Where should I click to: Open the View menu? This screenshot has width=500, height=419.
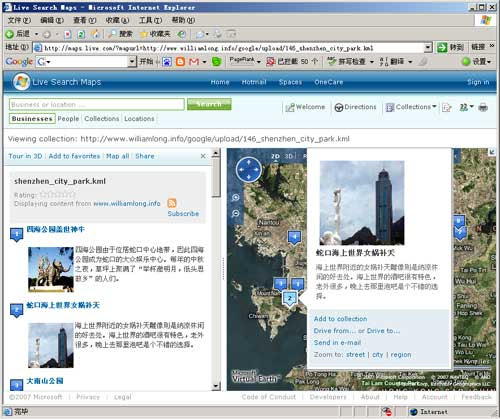85,20
